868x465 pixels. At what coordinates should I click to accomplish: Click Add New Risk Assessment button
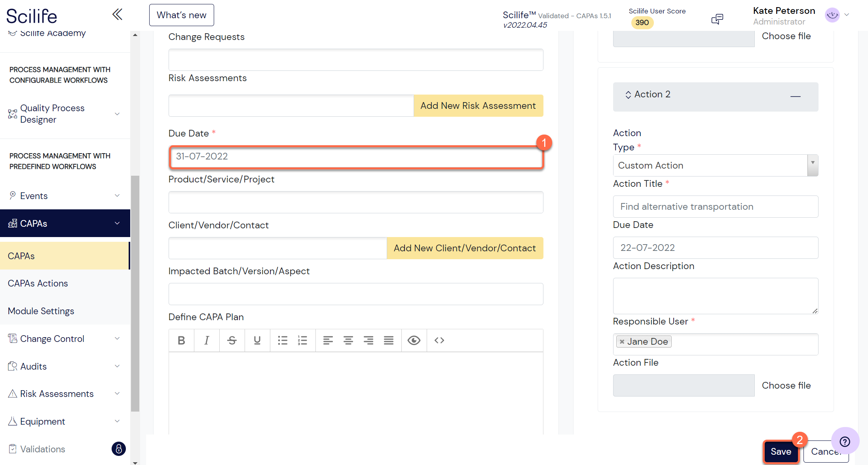[x=478, y=106]
